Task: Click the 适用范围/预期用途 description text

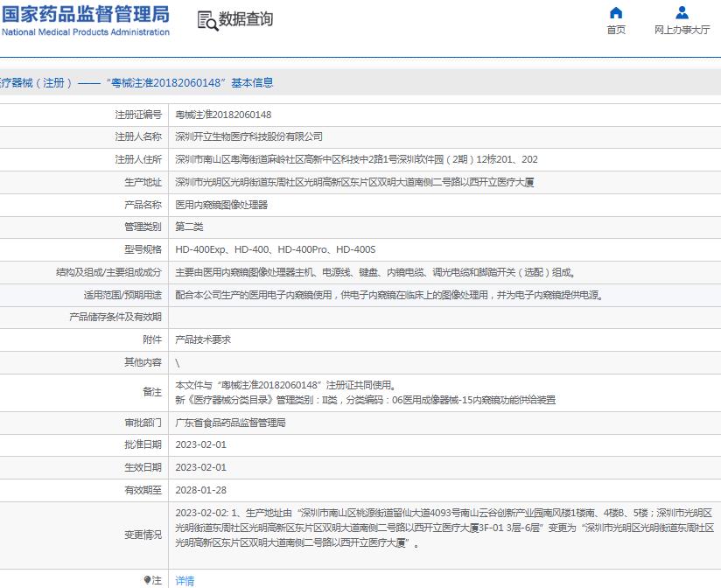Action: click(389, 295)
